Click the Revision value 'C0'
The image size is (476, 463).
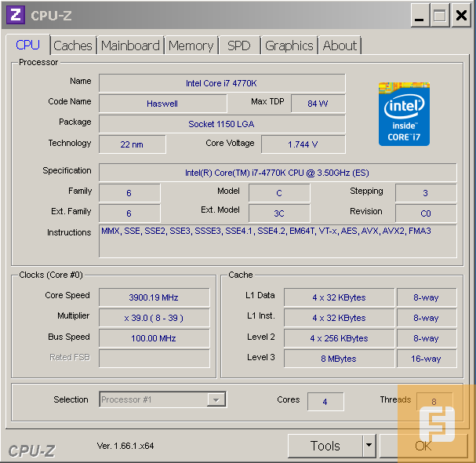426,213
